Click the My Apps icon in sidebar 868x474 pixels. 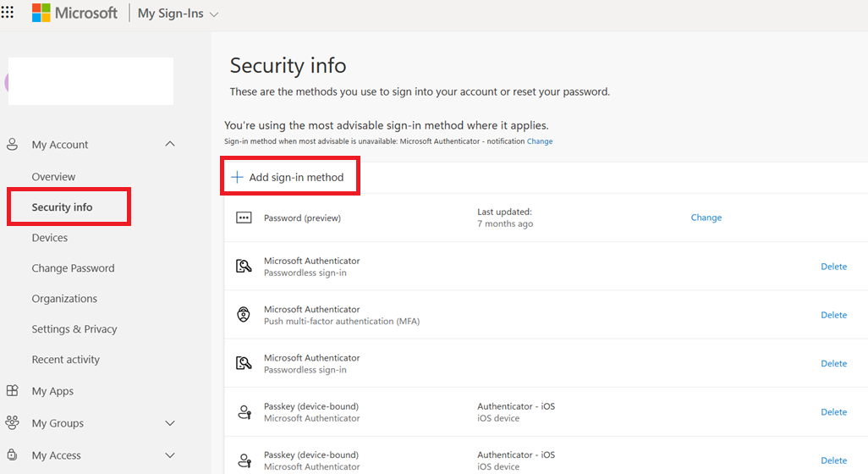click(12, 391)
